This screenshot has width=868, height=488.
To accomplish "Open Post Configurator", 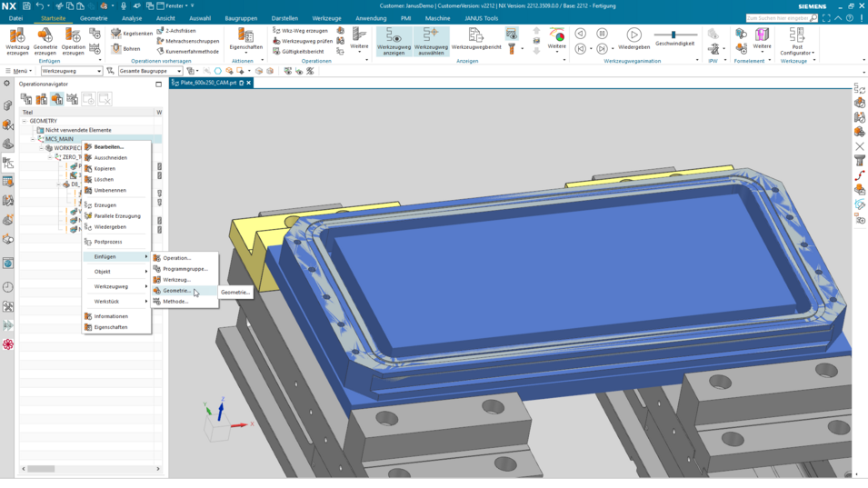I will click(x=797, y=42).
